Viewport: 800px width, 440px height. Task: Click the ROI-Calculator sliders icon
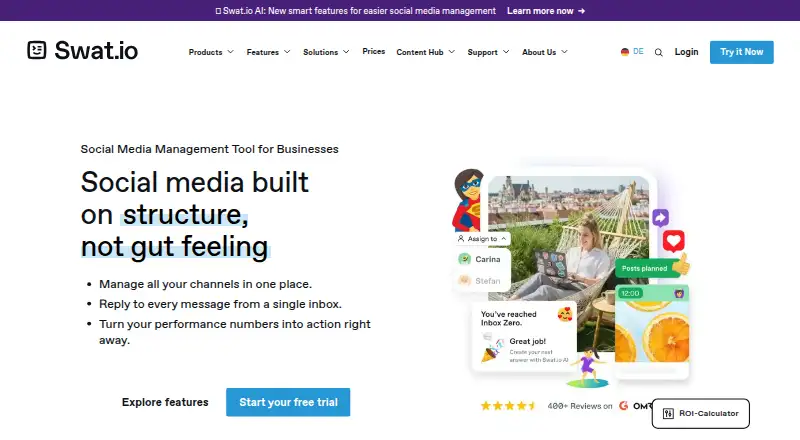(x=668, y=413)
